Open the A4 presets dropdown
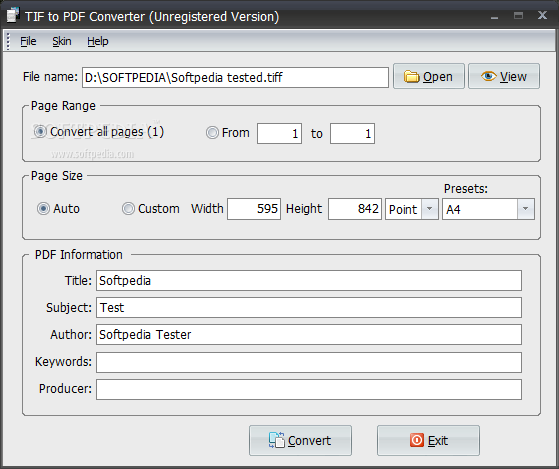 coord(525,209)
